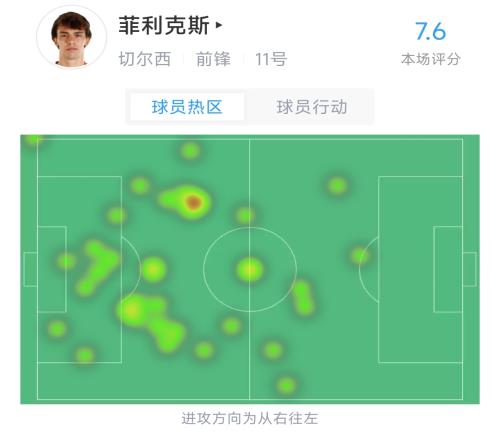Image resolution: width=500 pixels, height=440 pixels.
Task: Select the elongated hotspot right of center circle
Action: (303, 298)
